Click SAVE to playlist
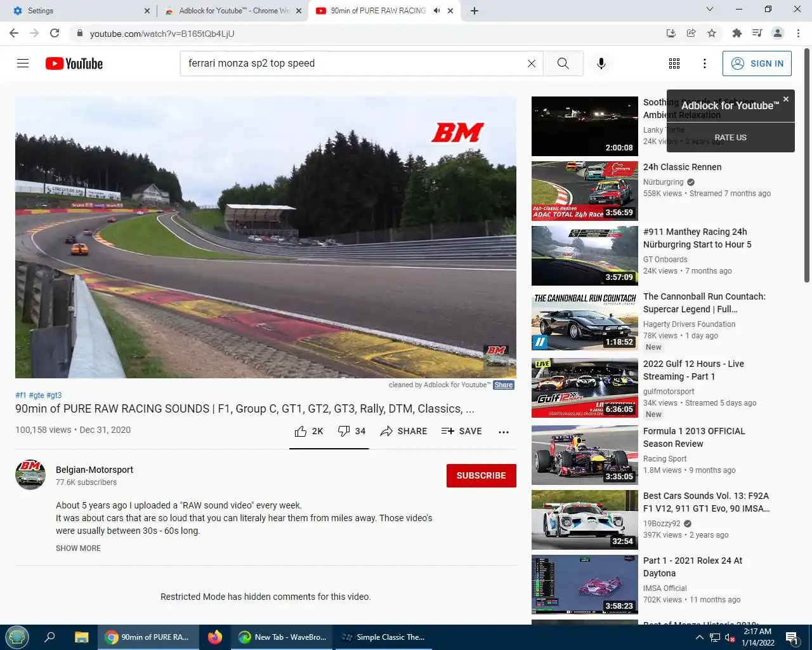This screenshot has width=812, height=650. [x=461, y=431]
